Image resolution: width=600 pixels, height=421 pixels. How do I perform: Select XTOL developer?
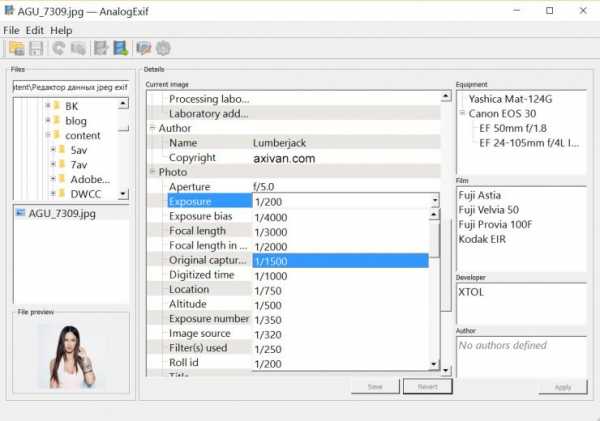tap(471, 292)
